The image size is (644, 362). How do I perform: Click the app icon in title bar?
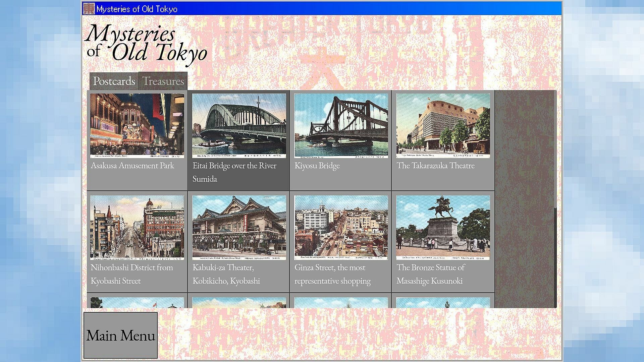tap(89, 9)
